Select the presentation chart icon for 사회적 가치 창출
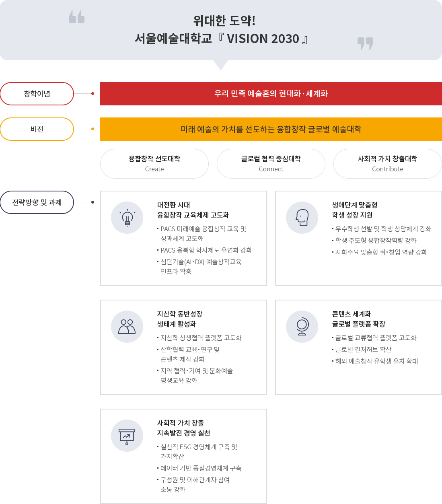442x504 pixels. (127, 436)
